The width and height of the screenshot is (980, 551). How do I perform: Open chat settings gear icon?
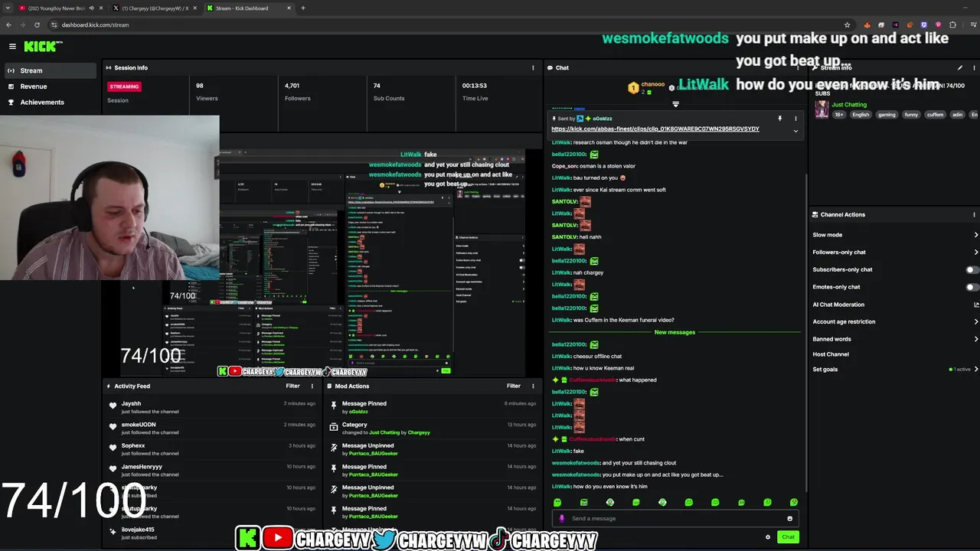tap(768, 537)
